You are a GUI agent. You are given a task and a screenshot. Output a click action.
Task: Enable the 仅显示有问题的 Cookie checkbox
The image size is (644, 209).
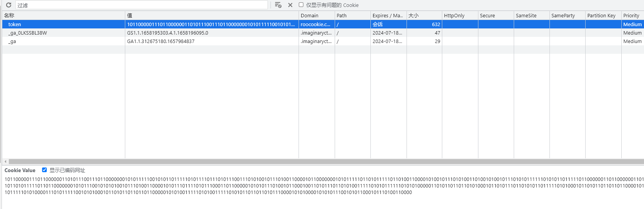pyautogui.click(x=301, y=5)
